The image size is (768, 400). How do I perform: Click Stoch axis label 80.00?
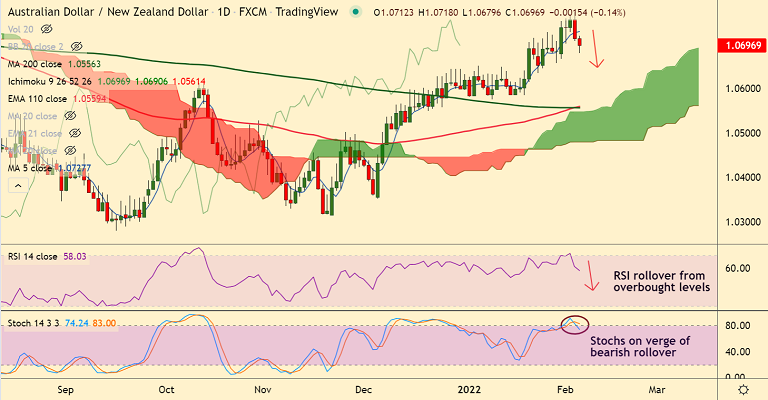738,326
